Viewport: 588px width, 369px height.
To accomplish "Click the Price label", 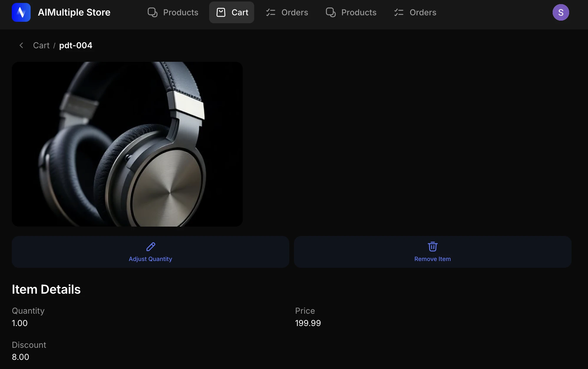I will click(305, 311).
